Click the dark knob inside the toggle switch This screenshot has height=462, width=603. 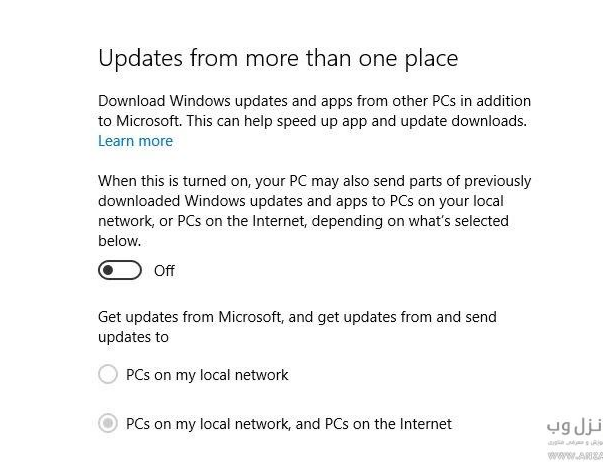(x=108, y=270)
